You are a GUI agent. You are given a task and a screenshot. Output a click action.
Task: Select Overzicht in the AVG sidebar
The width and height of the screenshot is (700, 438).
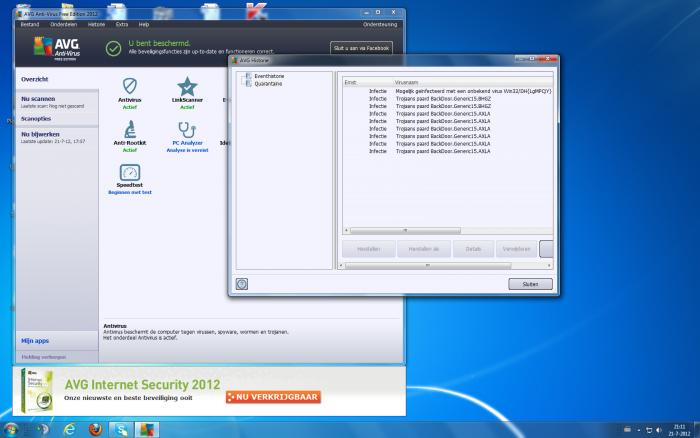click(x=34, y=79)
